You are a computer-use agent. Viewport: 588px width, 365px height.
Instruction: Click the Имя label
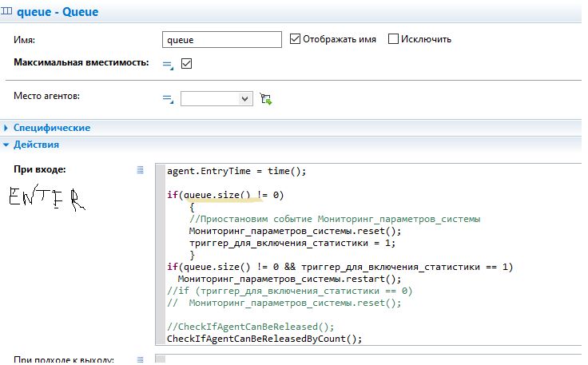click(x=25, y=40)
